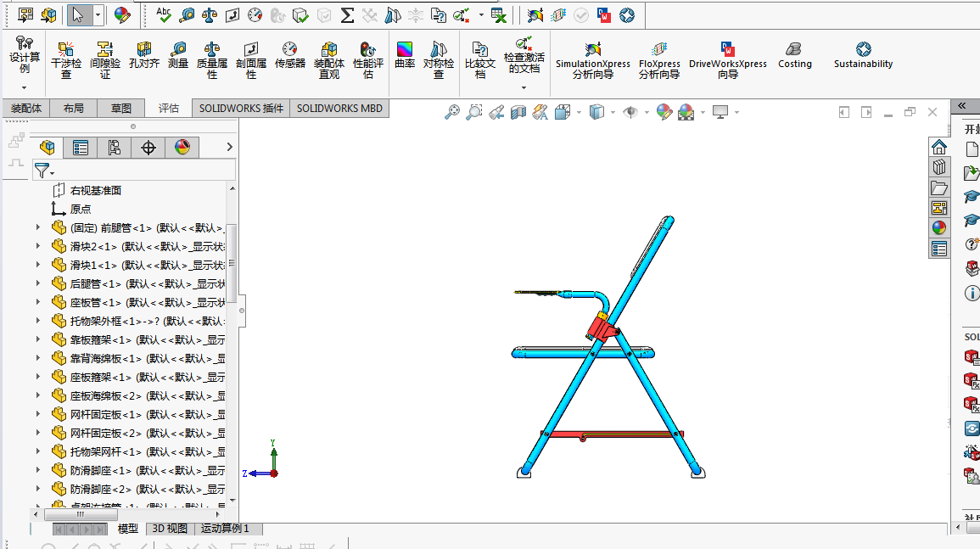Launch SimulationXpress analysis wizard
980x549 pixels.
pos(592,60)
